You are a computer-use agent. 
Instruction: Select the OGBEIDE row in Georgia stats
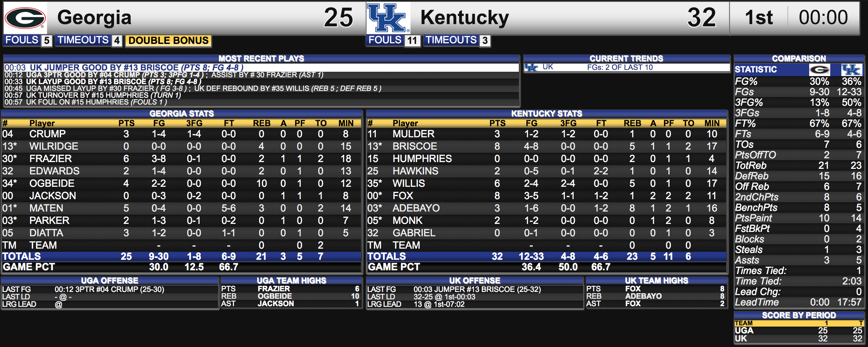[x=181, y=183]
